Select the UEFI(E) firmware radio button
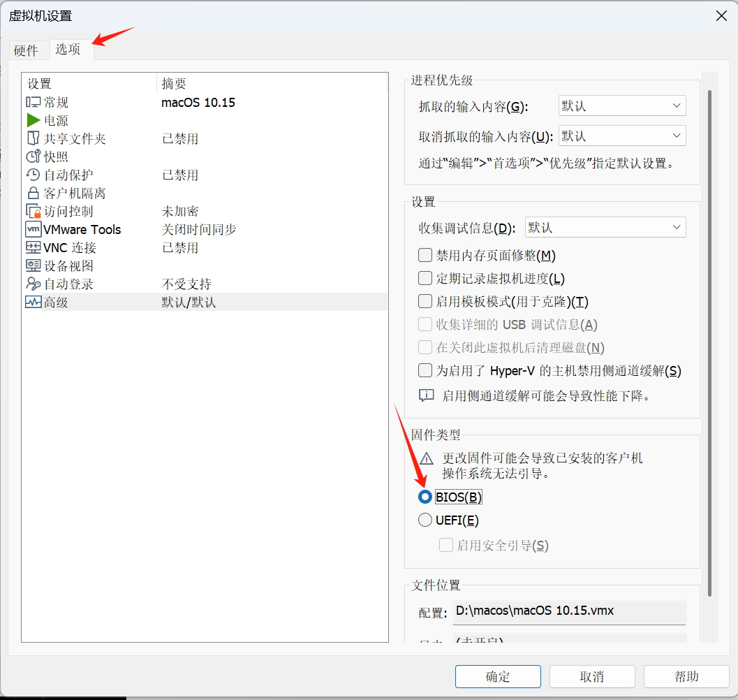 click(x=425, y=520)
